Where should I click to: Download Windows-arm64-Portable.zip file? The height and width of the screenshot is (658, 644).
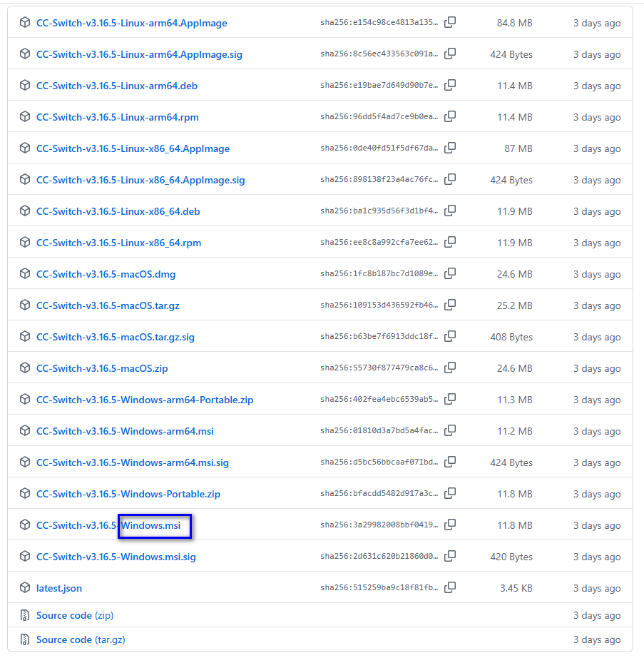(x=145, y=400)
